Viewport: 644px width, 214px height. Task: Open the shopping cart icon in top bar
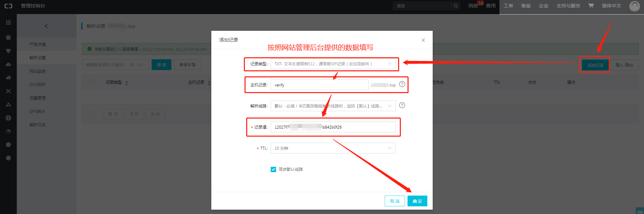(591, 6)
